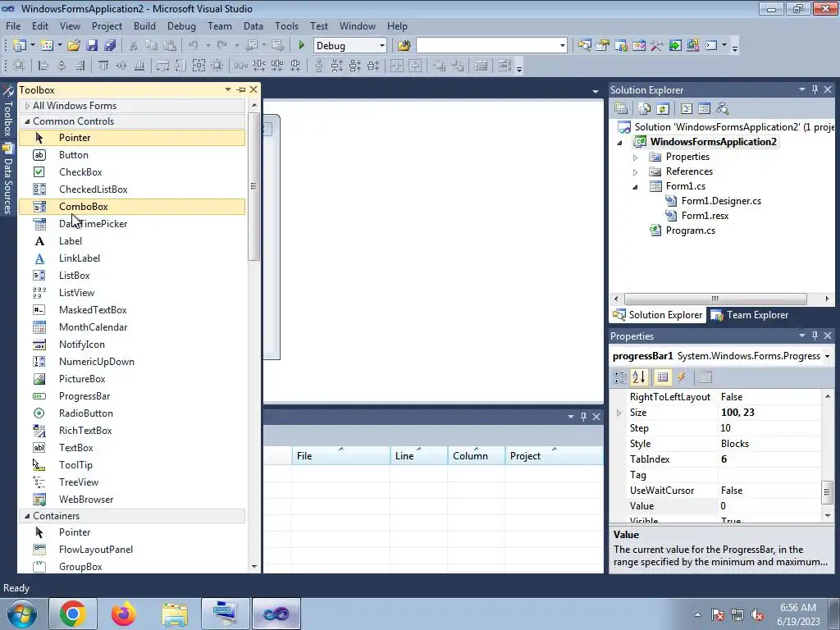Toggle auto-hide pin on Properties panel
This screenshot has width=840, height=630.
tap(815, 336)
